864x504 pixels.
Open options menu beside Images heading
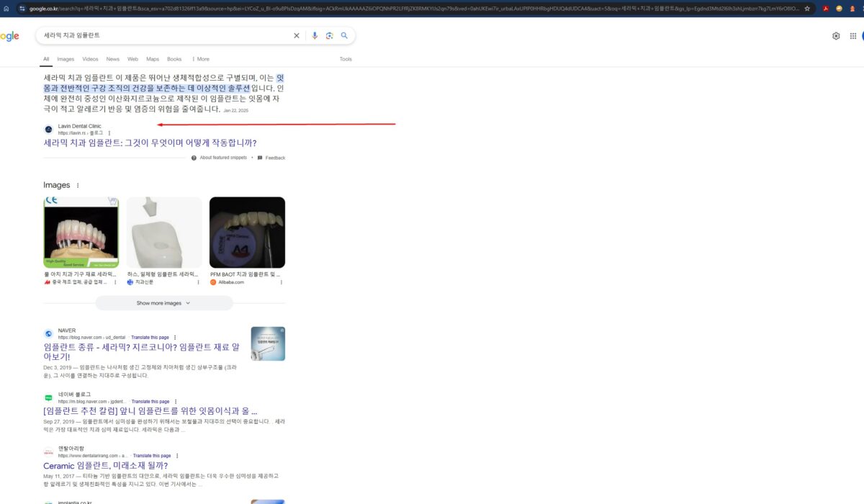click(x=78, y=186)
